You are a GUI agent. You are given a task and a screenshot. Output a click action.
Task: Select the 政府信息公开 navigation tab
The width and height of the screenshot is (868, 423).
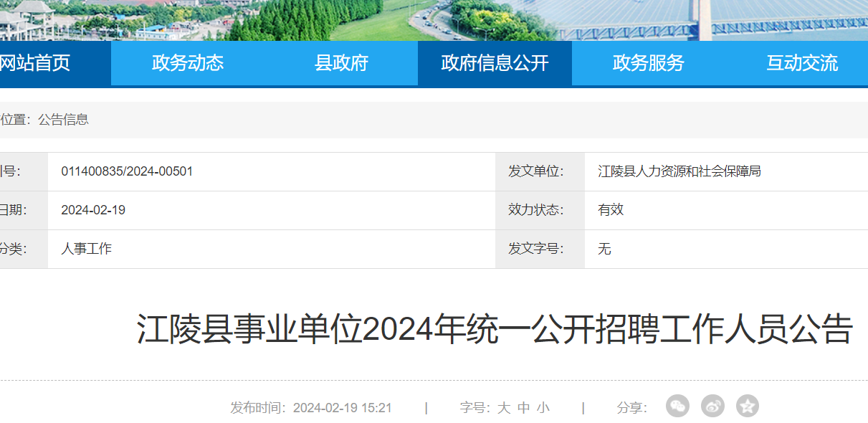pos(495,63)
